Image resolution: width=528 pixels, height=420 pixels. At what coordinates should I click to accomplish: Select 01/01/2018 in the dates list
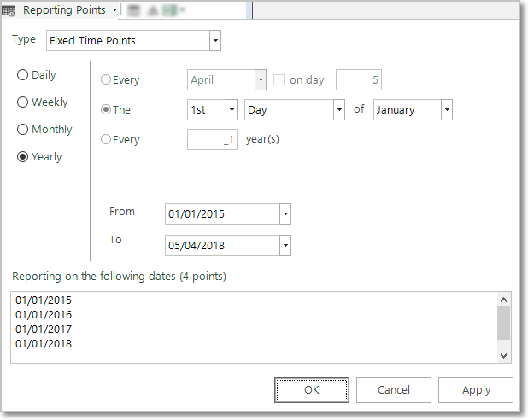pyautogui.click(x=44, y=344)
